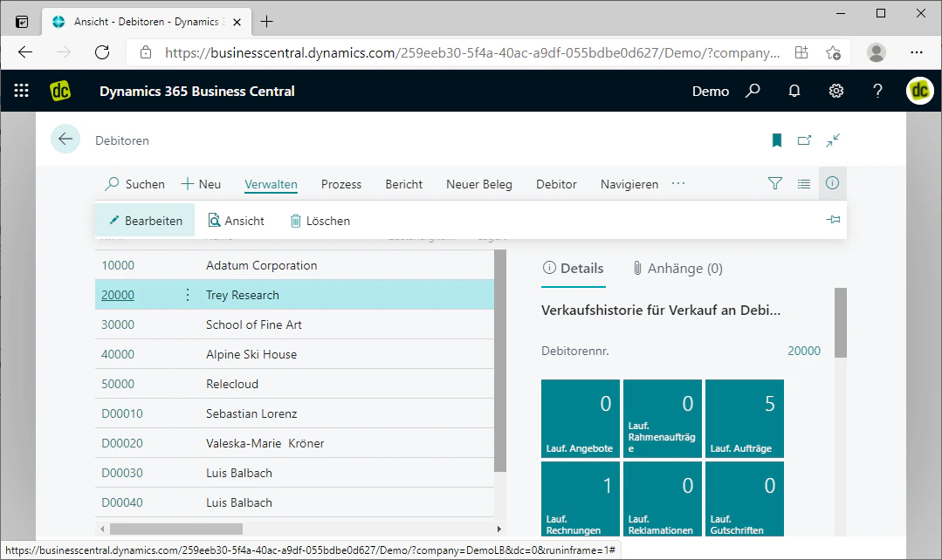Image resolution: width=942 pixels, height=560 pixels.
Task: Open the Lauf. Rahmenaufträge tile
Action: pos(662,419)
